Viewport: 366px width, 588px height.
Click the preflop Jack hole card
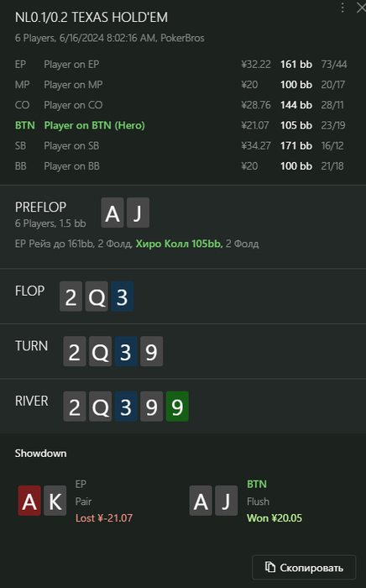tap(138, 213)
